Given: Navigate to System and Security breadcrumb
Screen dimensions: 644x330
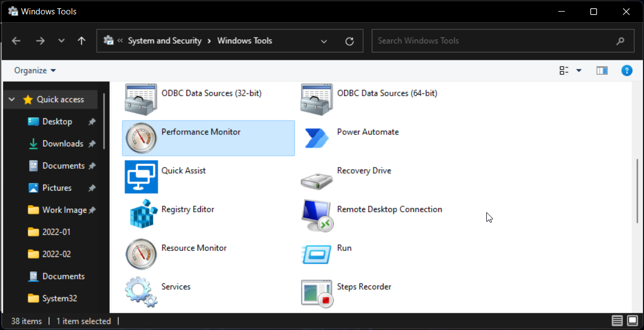Looking at the screenshot, I should pos(165,40).
